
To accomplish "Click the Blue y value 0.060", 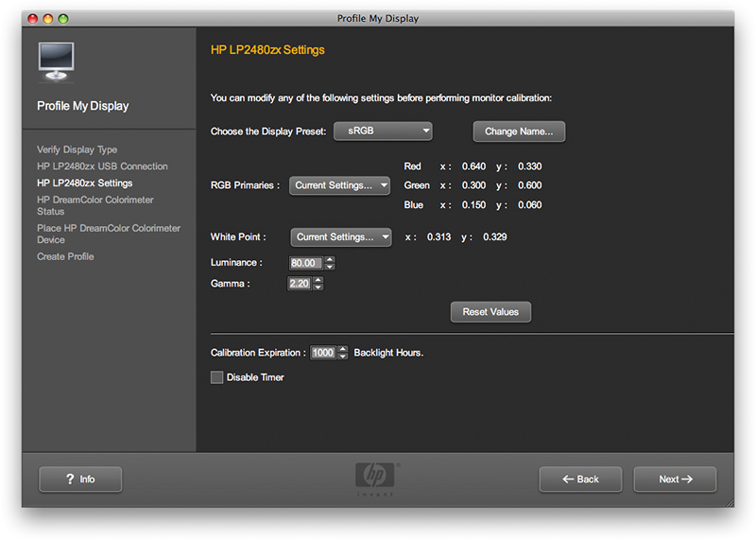I will [529, 205].
